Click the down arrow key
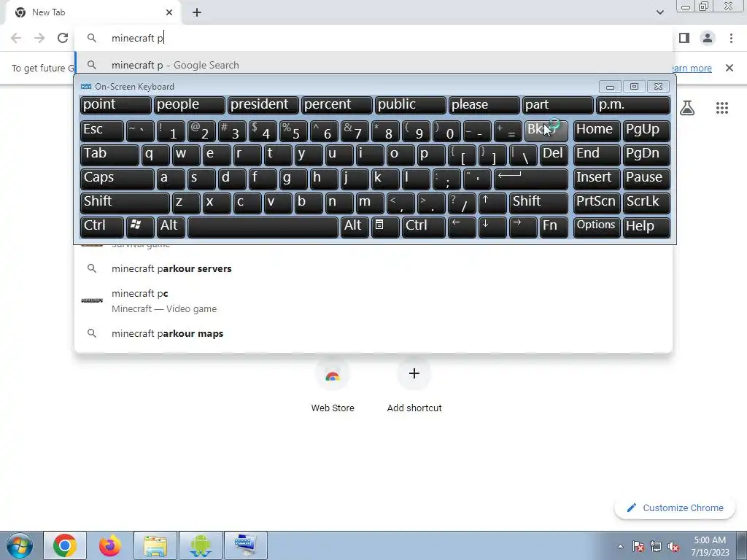 [492, 227]
